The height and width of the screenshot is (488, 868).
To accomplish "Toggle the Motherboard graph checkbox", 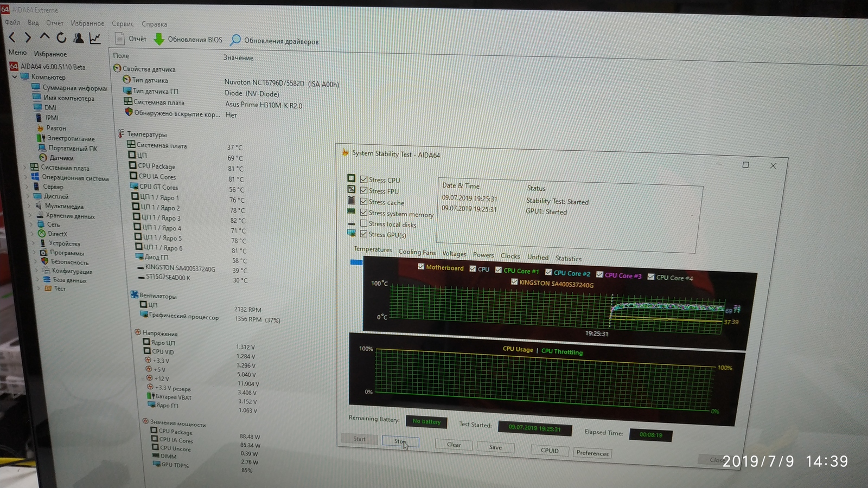I will point(421,267).
